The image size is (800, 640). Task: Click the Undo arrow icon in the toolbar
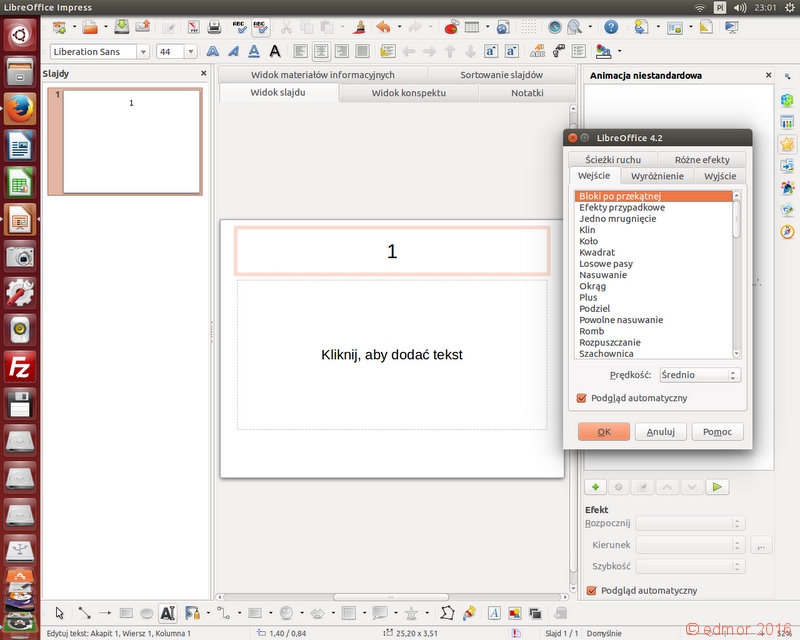pyautogui.click(x=383, y=27)
